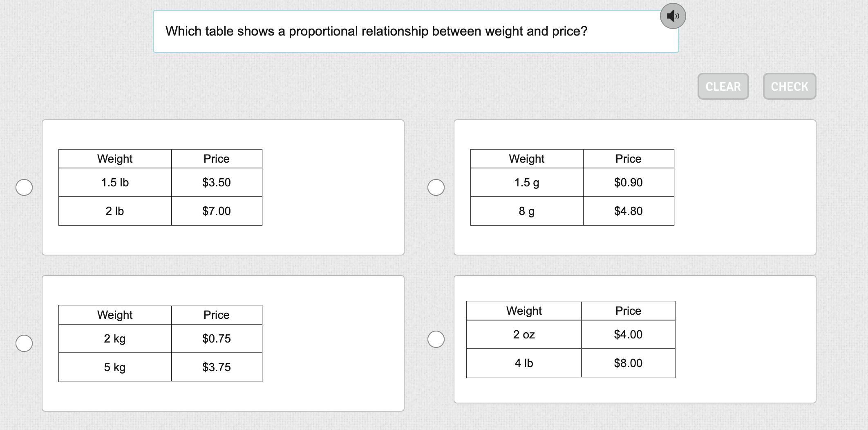Viewport: 868px width, 430px height.
Task: Click the $0.90 price cell
Action: (628, 182)
